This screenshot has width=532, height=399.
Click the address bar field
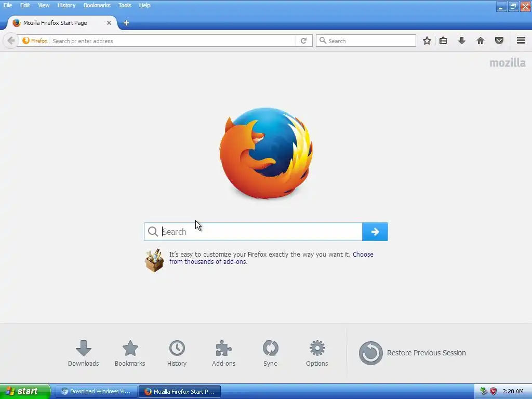(173, 41)
